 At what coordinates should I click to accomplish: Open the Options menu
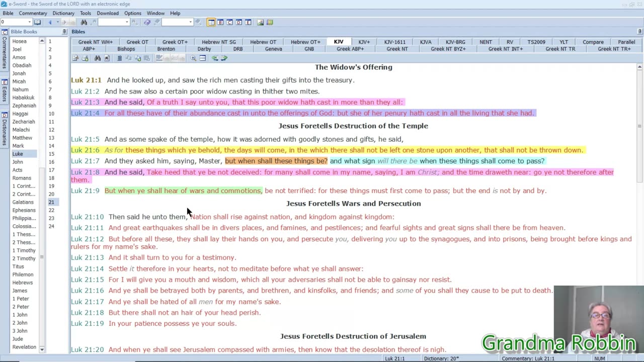(x=133, y=13)
